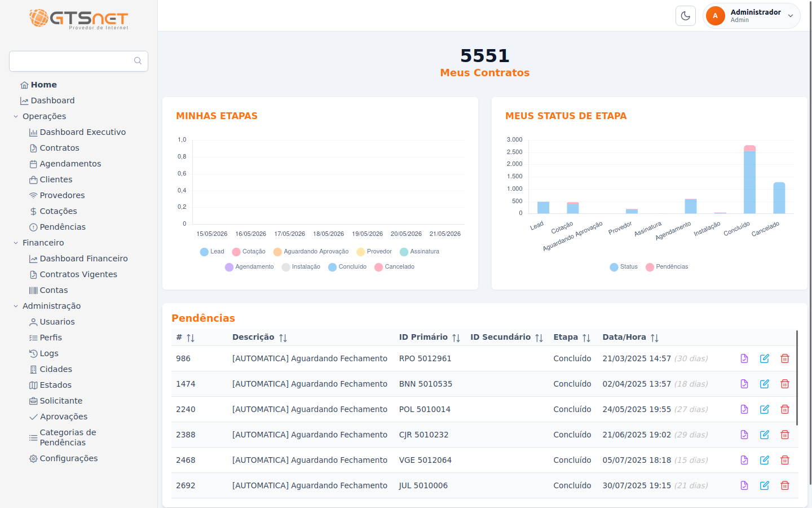812x508 pixels.
Task: Open Dashboard Executivo
Action: 77,132
